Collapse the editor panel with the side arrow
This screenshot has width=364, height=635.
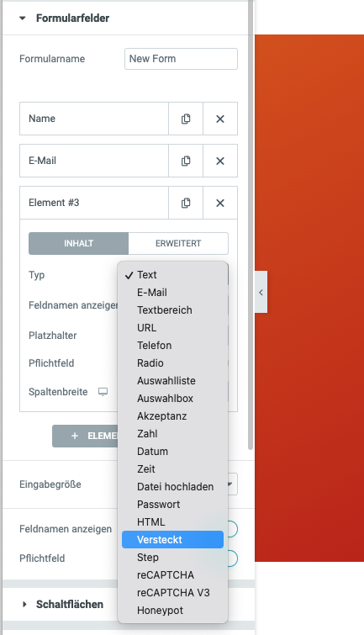coord(261,292)
